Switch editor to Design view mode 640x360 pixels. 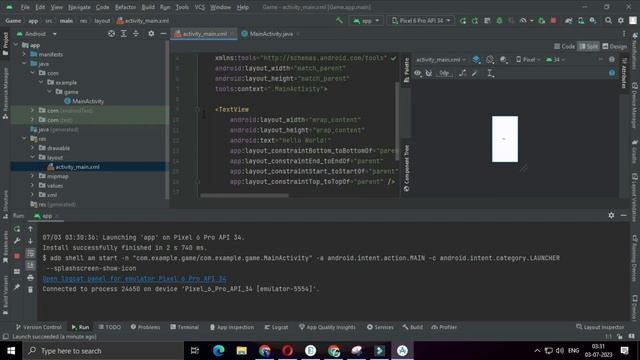[614, 47]
